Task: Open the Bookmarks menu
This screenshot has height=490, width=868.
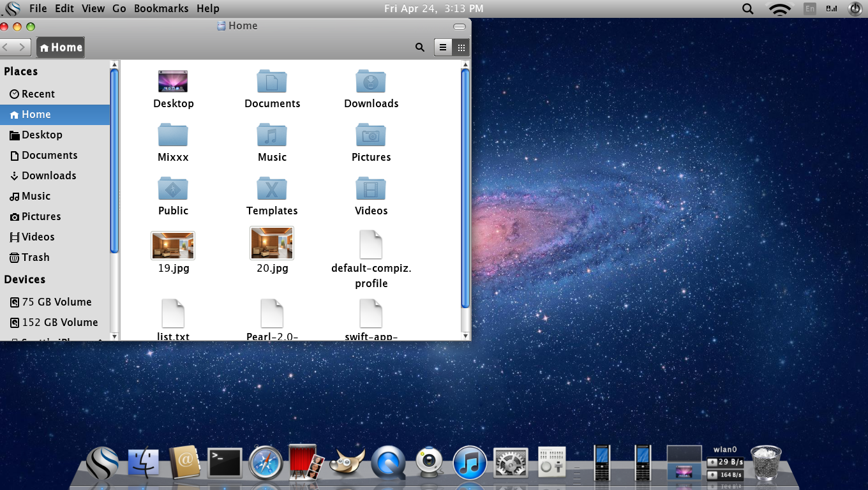Action: [x=161, y=8]
